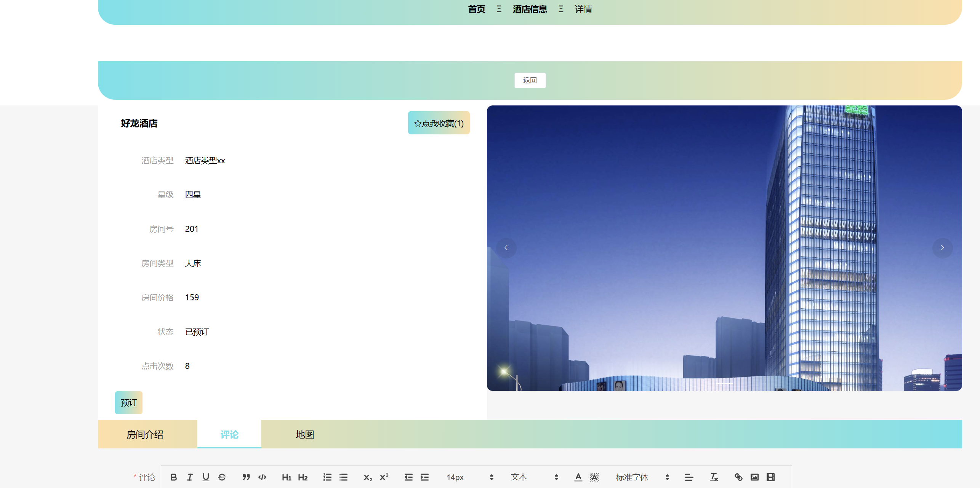Insert a hyperlink via link icon

pos(738,477)
